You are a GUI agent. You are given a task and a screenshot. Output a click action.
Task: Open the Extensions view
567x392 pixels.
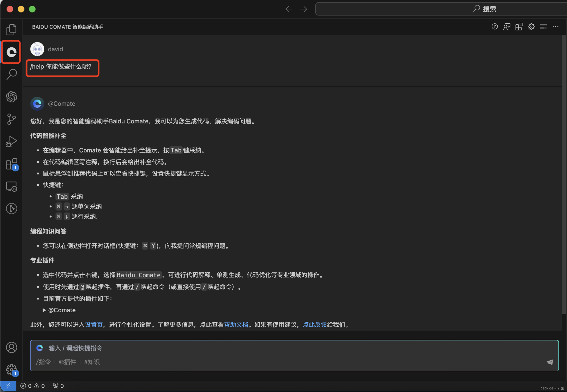pyautogui.click(x=11, y=164)
